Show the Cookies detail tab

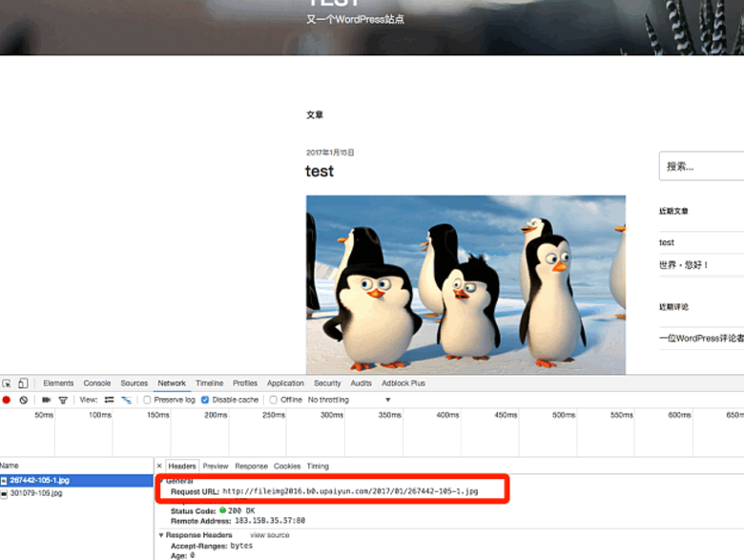coord(287,467)
